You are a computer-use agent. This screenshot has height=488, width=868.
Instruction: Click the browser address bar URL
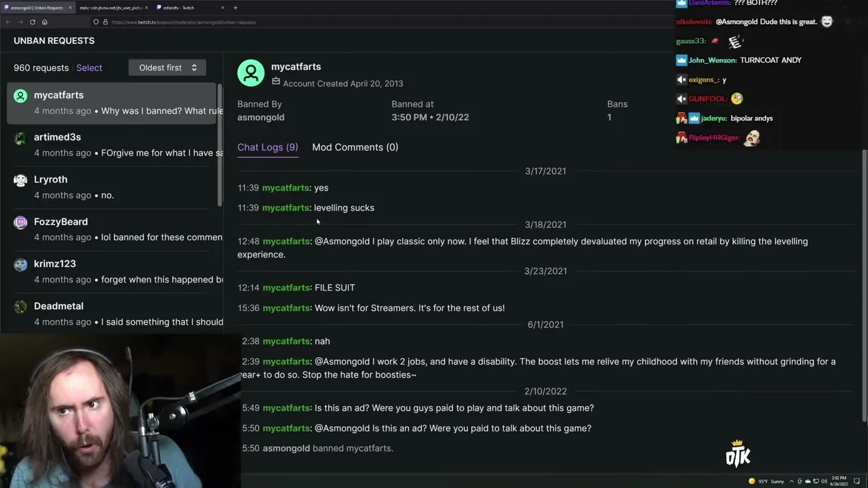[x=183, y=22]
